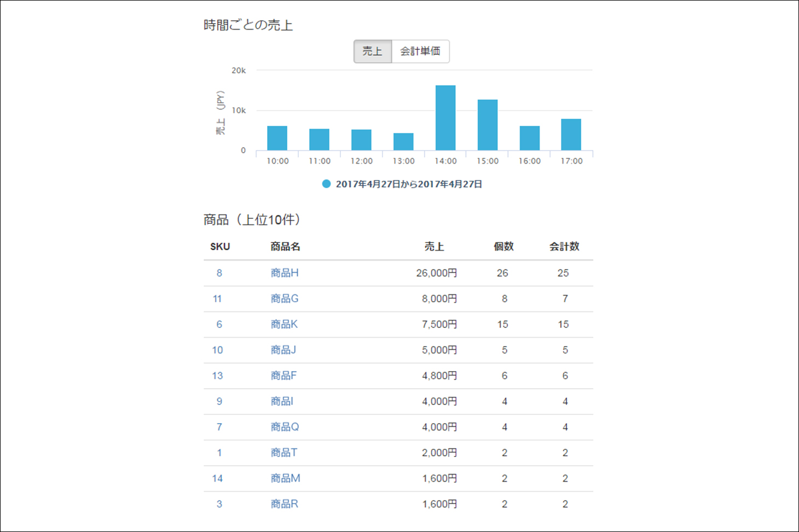Open SKU 13 link
The width and height of the screenshot is (799, 532).
click(x=217, y=376)
